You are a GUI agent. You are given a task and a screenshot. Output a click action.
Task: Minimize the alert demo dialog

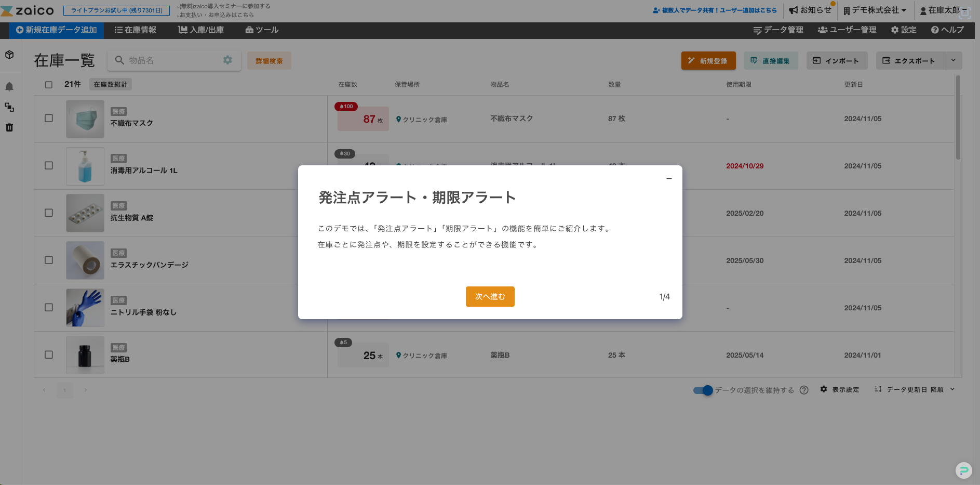pyautogui.click(x=669, y=178)
